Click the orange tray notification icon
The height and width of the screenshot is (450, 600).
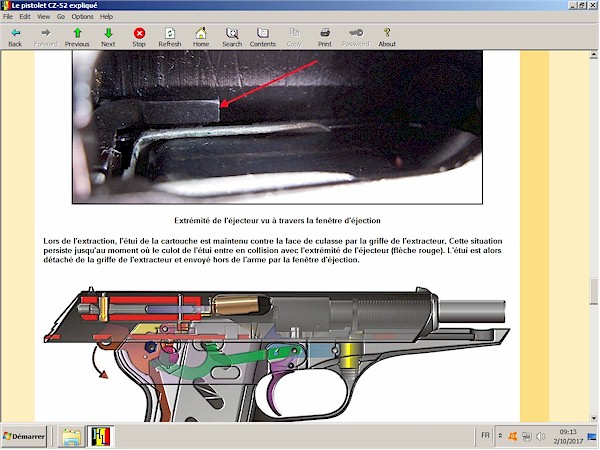coord(513,436)
